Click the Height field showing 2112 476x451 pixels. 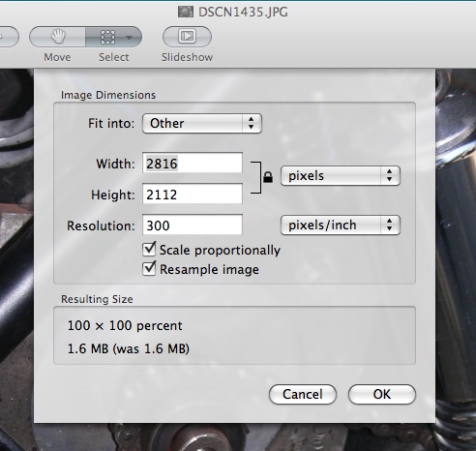[x=193, y=194]
